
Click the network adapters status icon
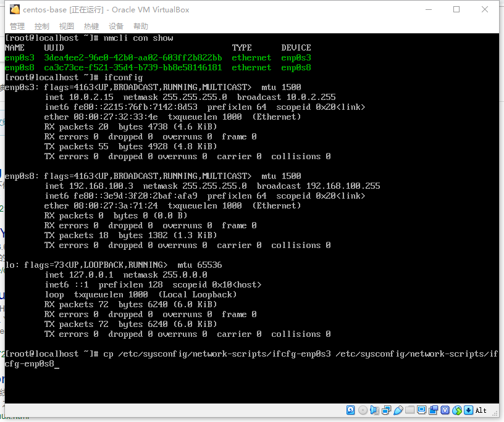click(x=386, y=410)
